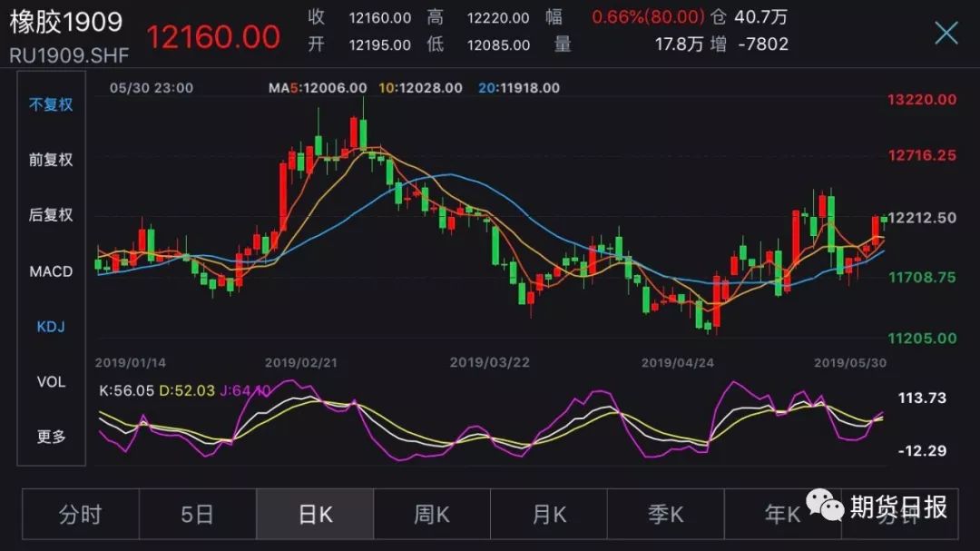Switch to 年K chart tab
The width and height of the screenshot is (980, 551).
tap(782, 514)
